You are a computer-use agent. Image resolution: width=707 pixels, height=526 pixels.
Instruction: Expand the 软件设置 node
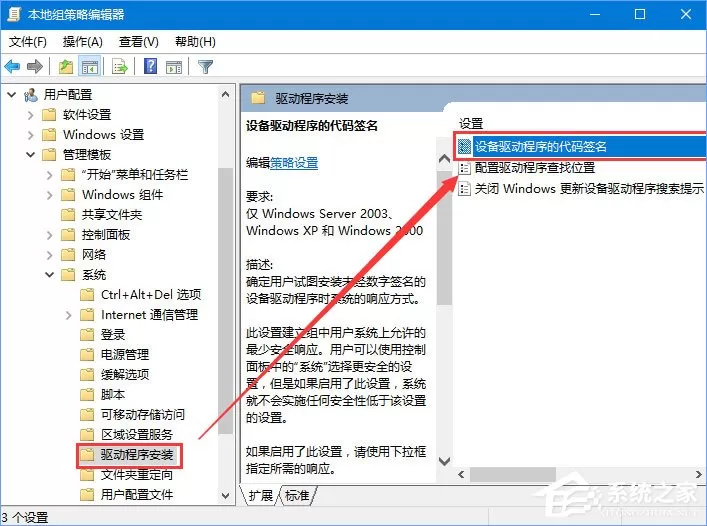click(x=30, y=115)
